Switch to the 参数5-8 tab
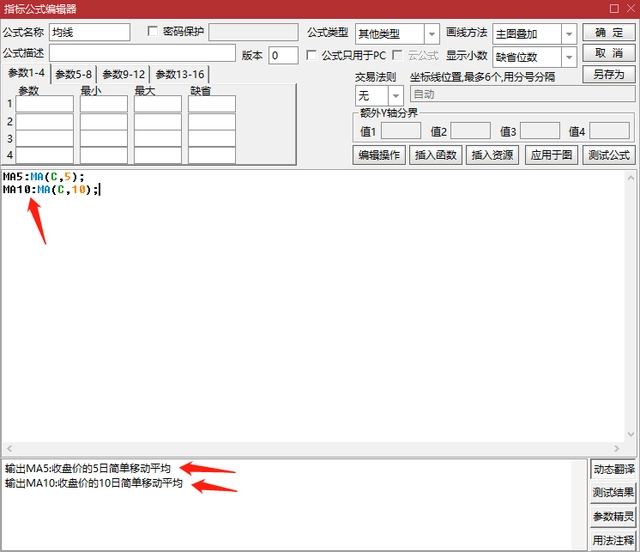 73,74
